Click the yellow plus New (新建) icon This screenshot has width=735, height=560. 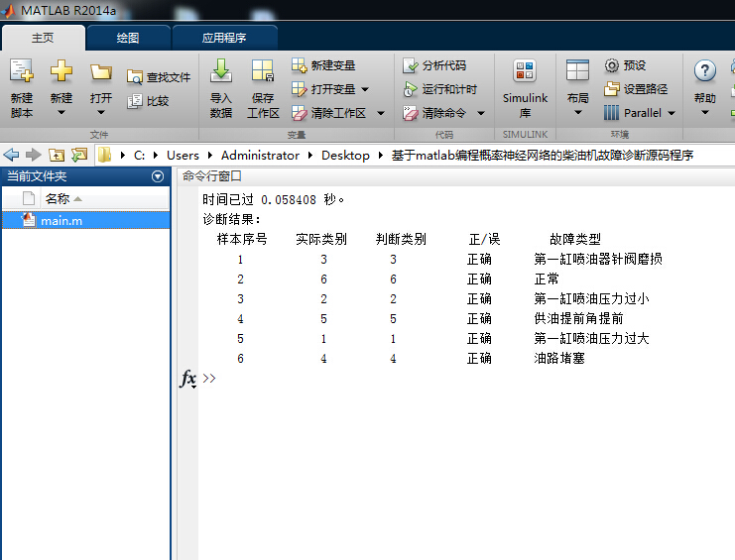tap(61, 71)
